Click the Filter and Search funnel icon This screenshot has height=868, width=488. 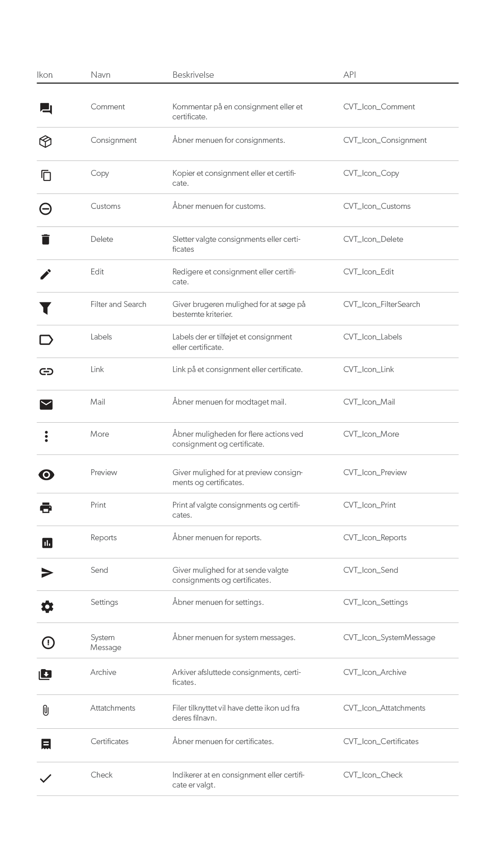45,308
